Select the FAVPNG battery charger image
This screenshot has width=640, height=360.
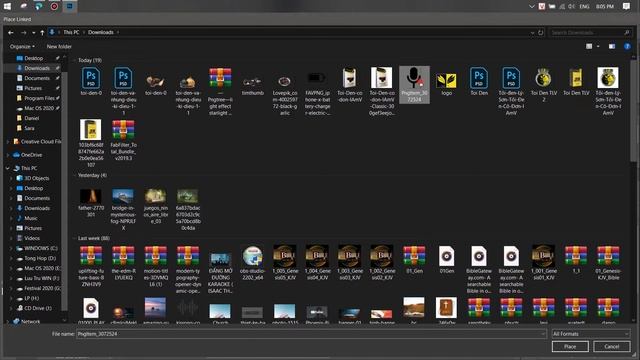(317, 93)
